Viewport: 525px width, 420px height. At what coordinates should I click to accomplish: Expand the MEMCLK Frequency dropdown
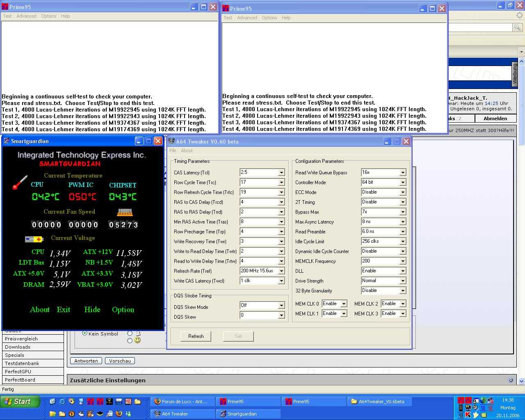[403, 261]
